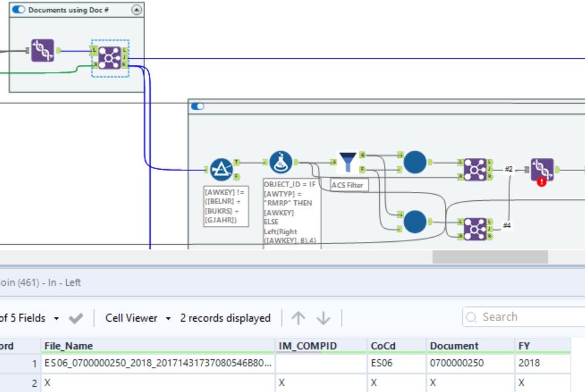Click the previous record up arrow
Screen dimensions: 585x392
coord(298,318)
